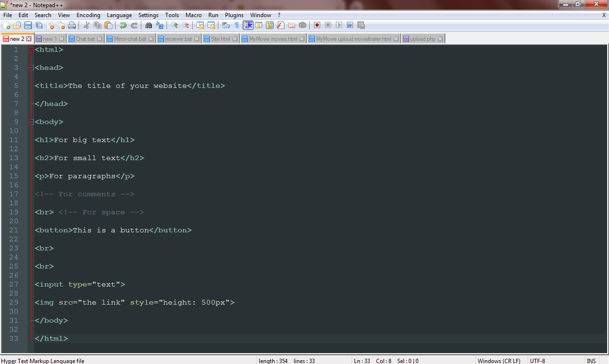
Task: Click the Undo arrow icon
Action: [x=123, y=25]
